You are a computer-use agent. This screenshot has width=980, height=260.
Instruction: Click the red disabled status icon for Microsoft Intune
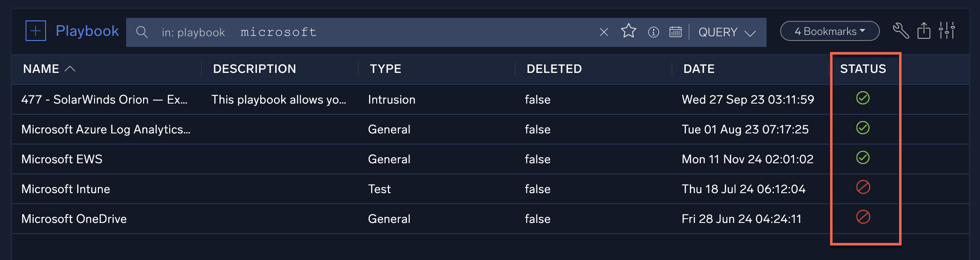coord(862,188)
